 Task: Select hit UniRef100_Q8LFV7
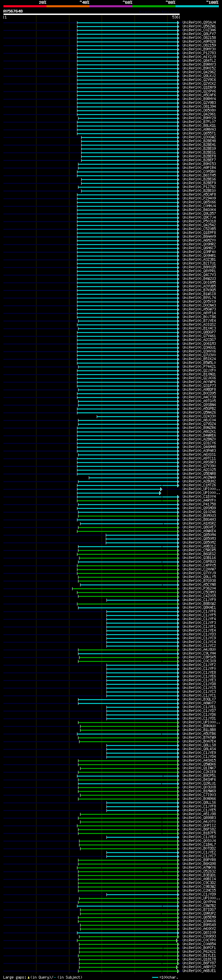[x=199, y=34]
